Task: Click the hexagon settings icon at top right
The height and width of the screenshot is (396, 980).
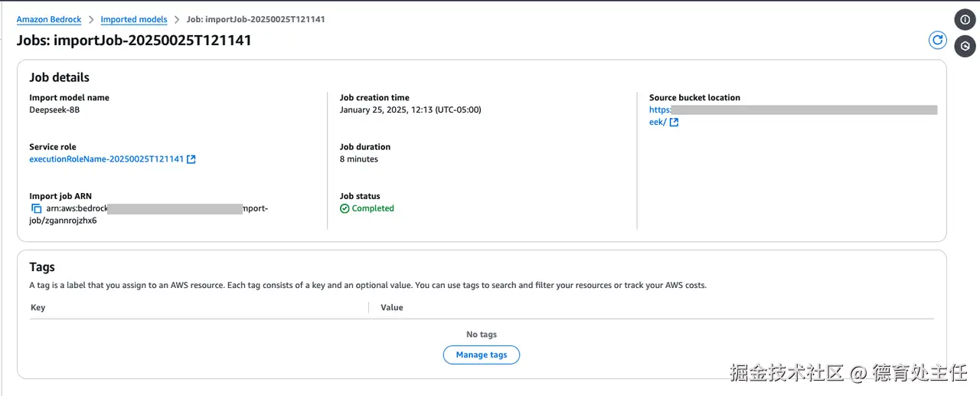Action: (965, 46)
